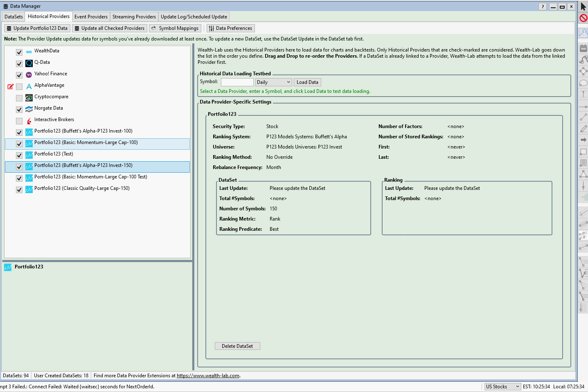Select the text note tool
Viewport: 588px width, 392px height.
pos(583,163)
